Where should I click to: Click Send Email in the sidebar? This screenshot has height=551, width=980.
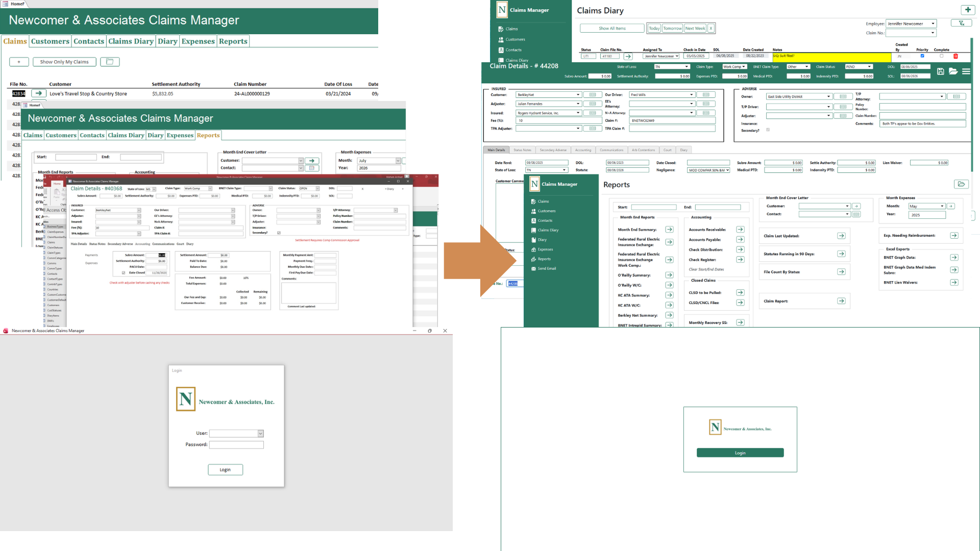click(x=547, y=269)
